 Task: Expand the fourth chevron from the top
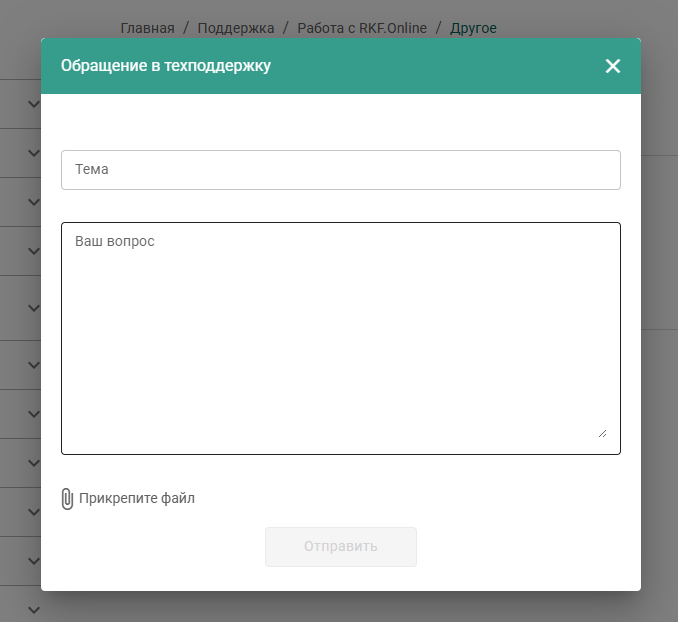33,251
